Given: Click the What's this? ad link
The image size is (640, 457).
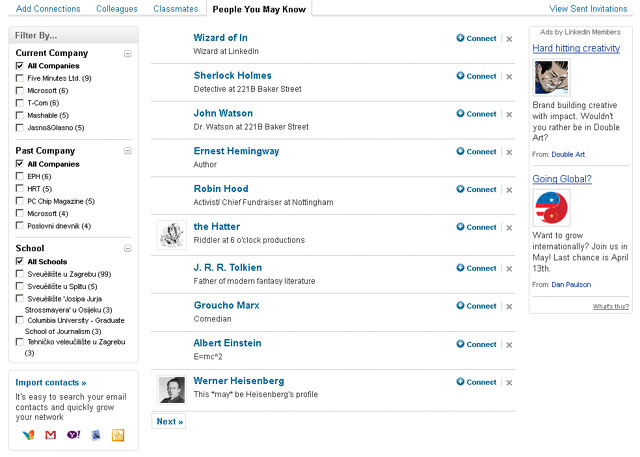Looking at the screenshot, I should point(611,306).
